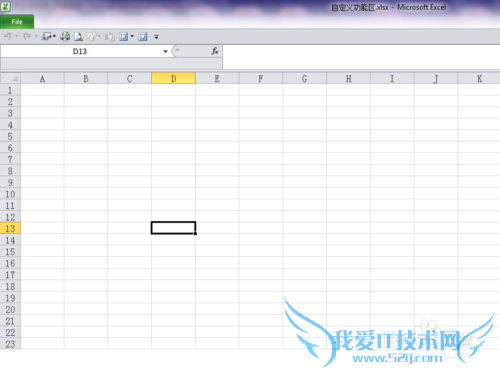Select row 19 header
Screen dimensions: 500x373
coord(10,298)
